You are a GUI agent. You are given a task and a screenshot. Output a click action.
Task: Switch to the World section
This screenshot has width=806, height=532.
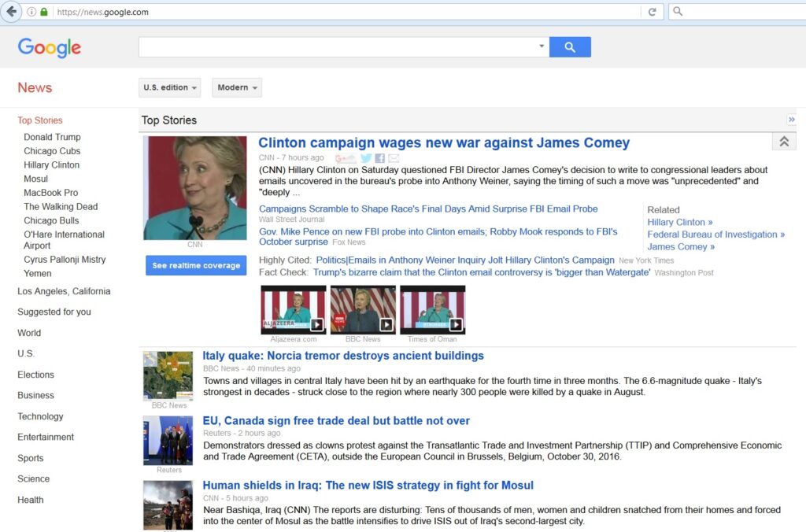[x=29, y=333]
